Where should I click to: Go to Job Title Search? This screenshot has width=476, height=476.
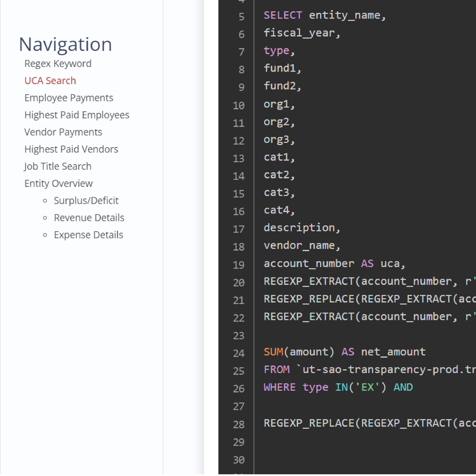tap(58, 166)
